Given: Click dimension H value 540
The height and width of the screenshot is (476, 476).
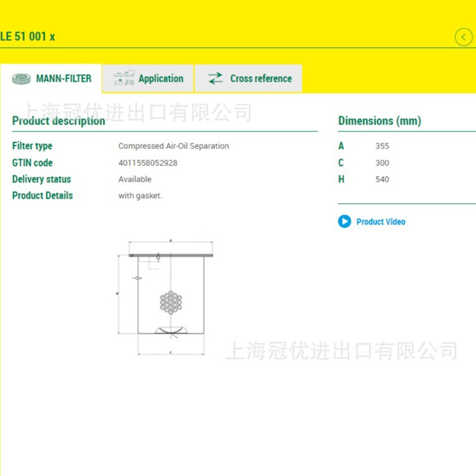Looking at the screenshot, I should click(382, 179).
